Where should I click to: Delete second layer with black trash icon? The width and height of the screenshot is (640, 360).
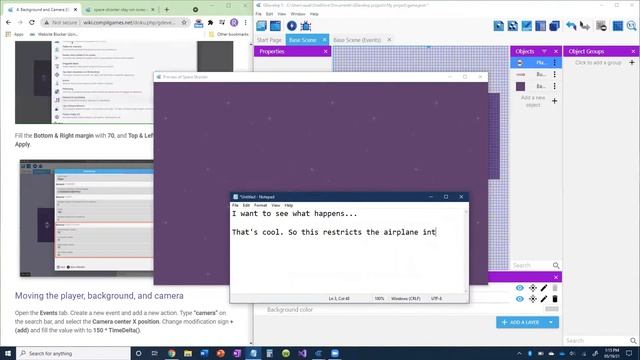tap(555, 299)
